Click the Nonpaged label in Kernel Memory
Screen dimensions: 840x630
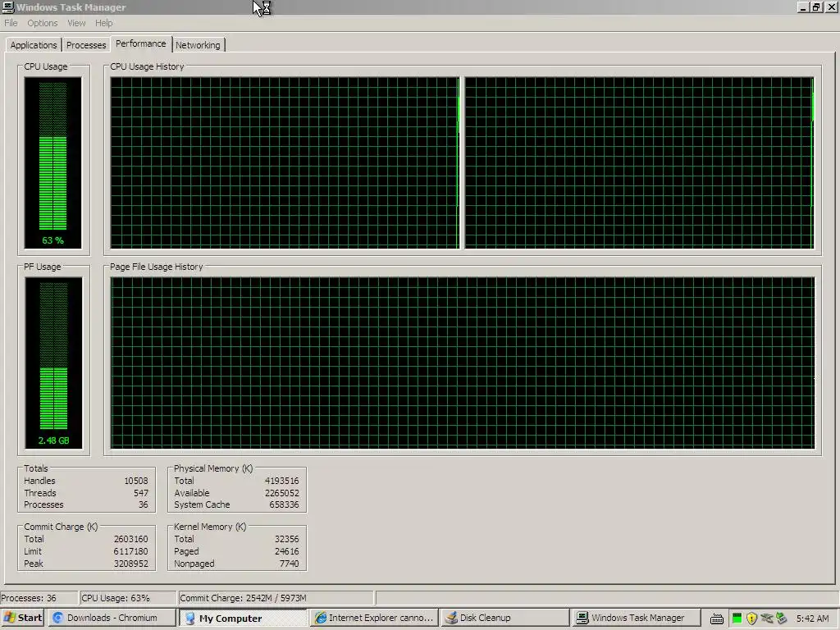pos(194,564)
